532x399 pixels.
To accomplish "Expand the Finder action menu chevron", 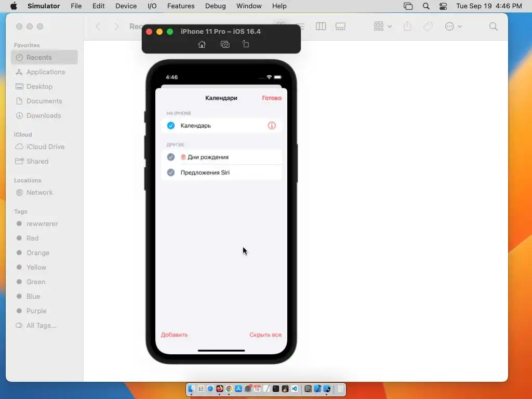I will [x=460, y=26].
